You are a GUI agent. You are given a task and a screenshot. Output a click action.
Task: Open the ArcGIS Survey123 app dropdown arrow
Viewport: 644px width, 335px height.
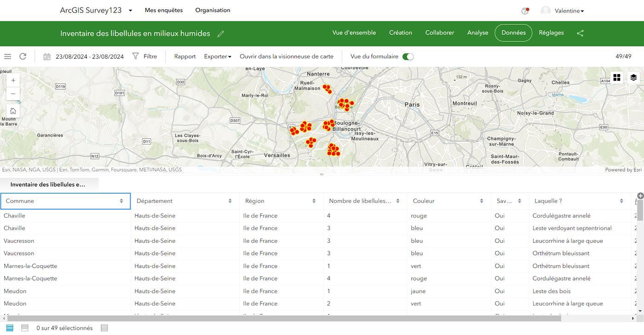pos(130,11)
